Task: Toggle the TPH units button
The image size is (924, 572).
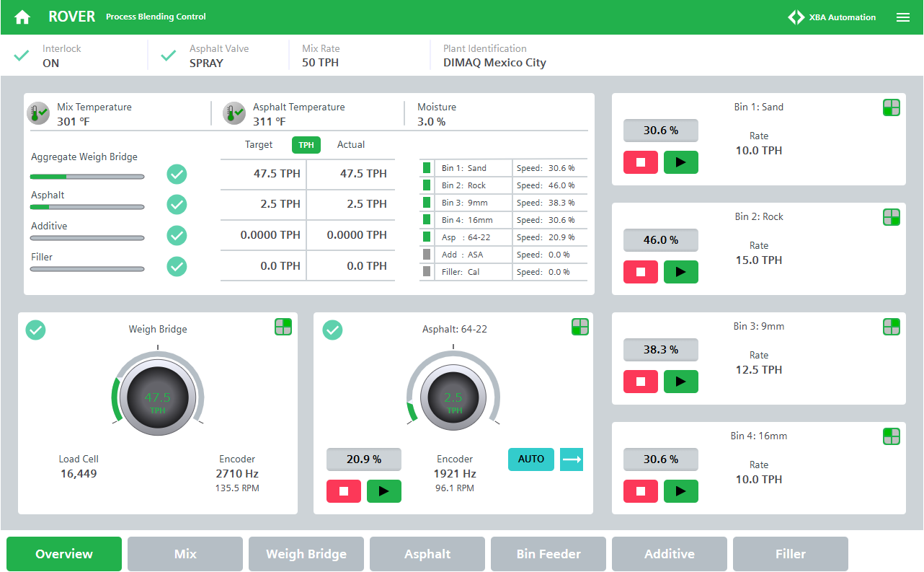Action: (x=306, y=145)
